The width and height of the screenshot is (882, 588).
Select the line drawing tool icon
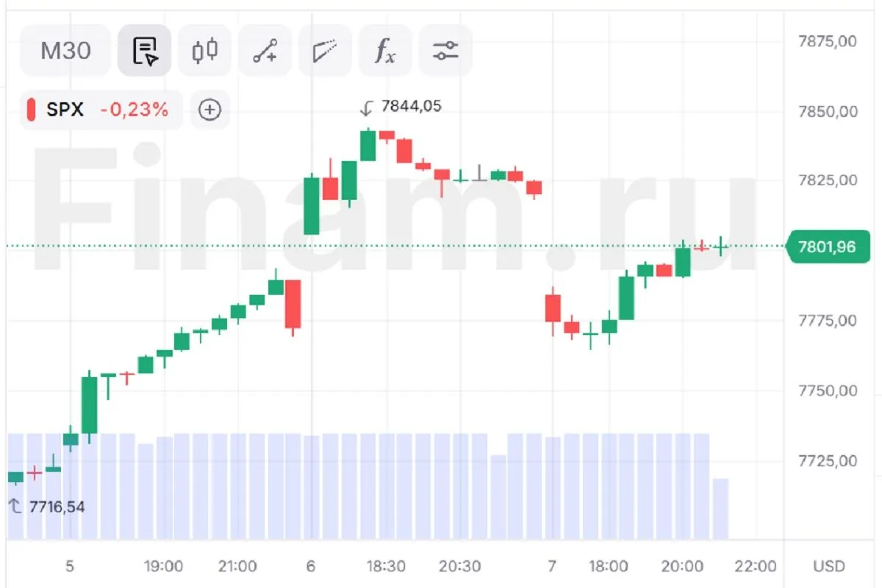[x=265, y=51]
